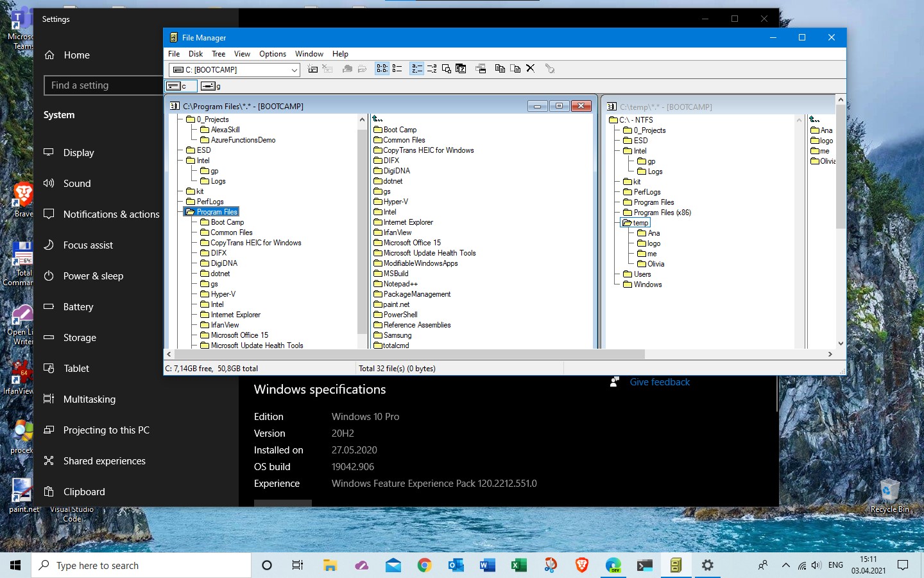Open the Tree menu in File Manager
Viewport: 924px width, 578px height.
click(x=218, y=54)
